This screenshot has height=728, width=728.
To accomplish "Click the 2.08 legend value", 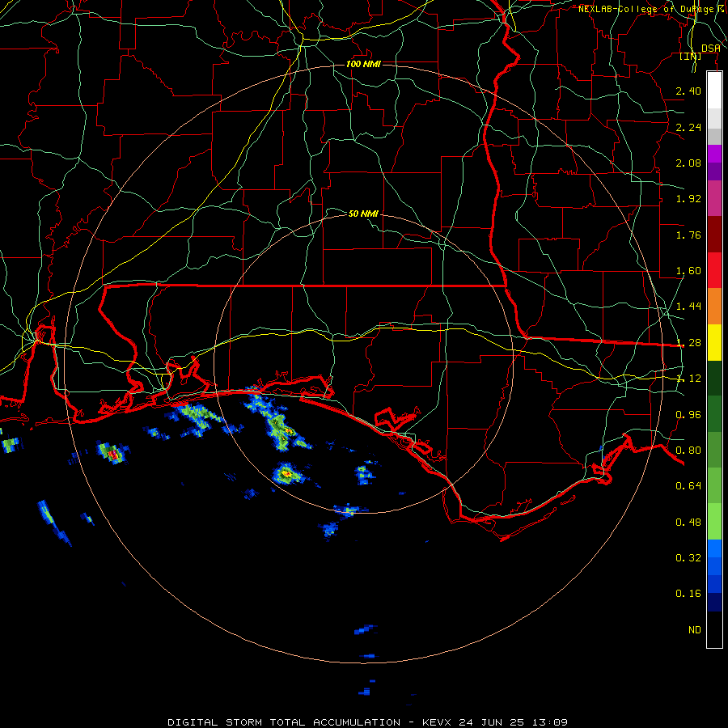I will 688,163.
